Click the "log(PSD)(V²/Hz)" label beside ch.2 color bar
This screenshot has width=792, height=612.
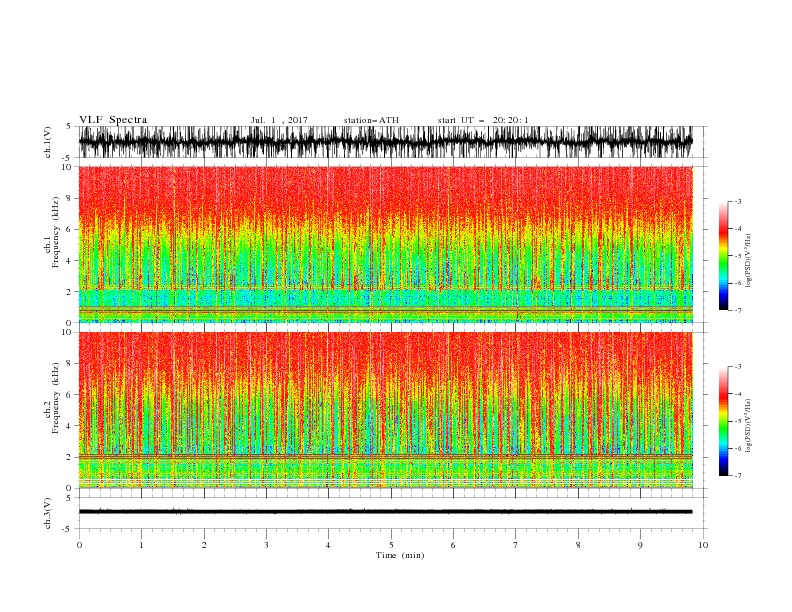tap(749, 425)
